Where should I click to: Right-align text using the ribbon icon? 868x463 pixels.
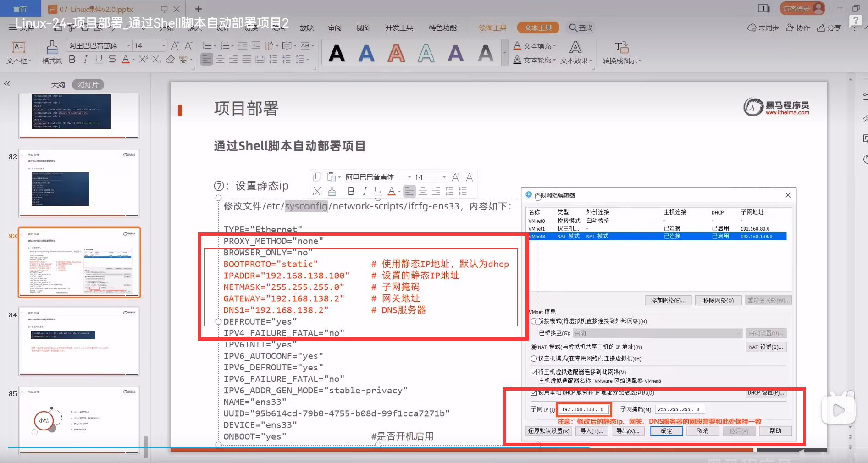(x=233, y=60)
